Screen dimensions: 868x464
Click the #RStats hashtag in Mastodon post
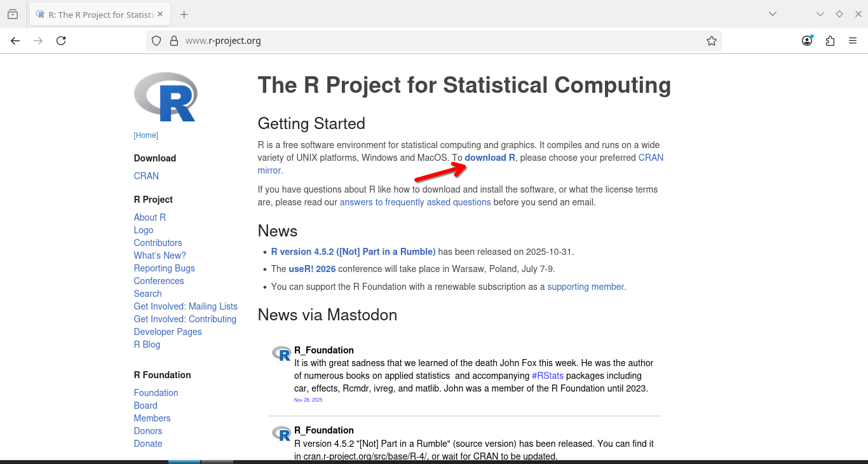point(547,376)
